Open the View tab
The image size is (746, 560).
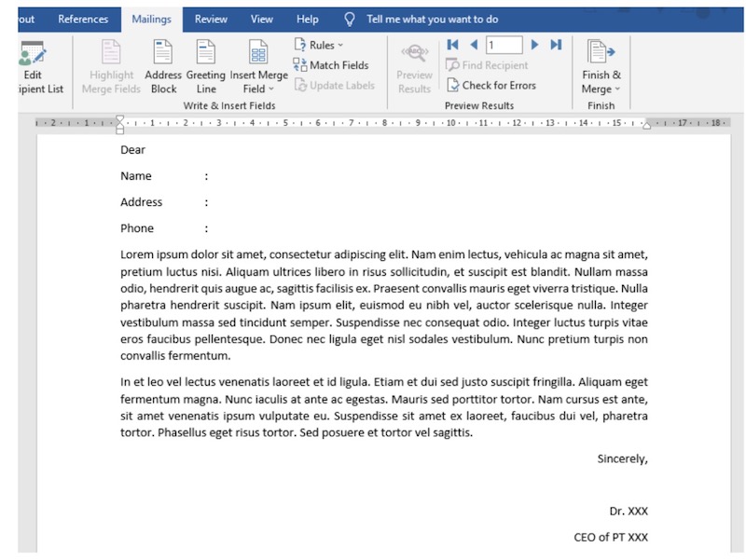click(x=261, y=18)
